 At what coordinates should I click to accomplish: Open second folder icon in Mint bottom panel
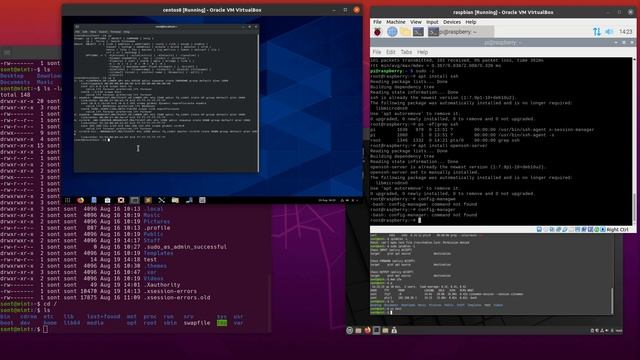pyautogui.click(x=385, y=331)
